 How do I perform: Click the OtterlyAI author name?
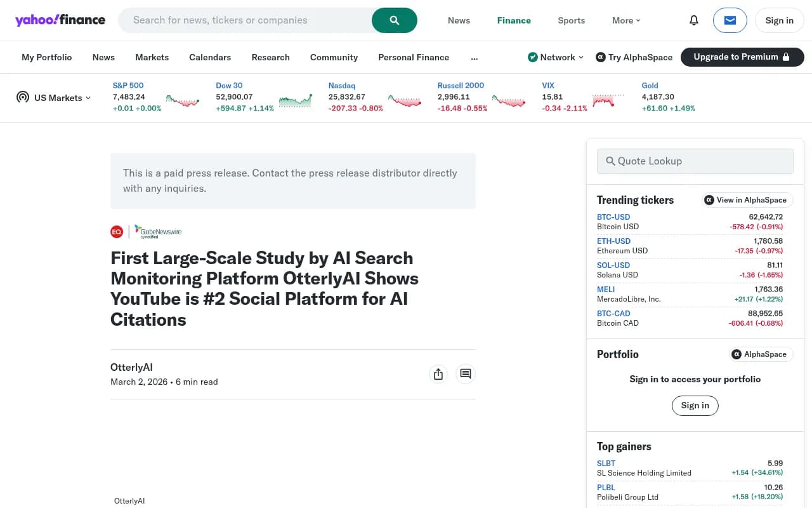(131, 368)
